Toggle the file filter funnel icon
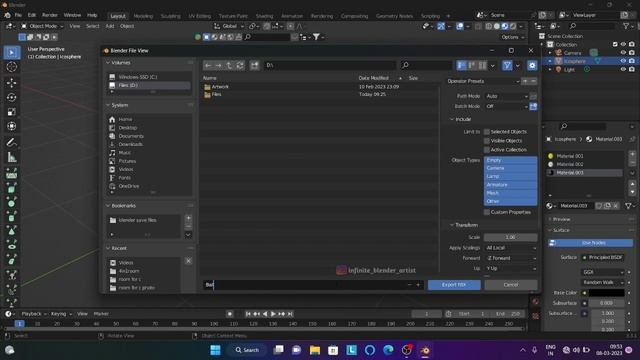Viewport: 640px width, 360px height. (507, 65)
